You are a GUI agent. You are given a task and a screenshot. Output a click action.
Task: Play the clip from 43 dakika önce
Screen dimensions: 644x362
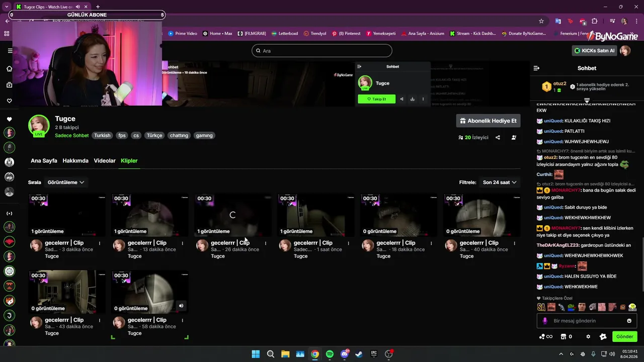67,292
